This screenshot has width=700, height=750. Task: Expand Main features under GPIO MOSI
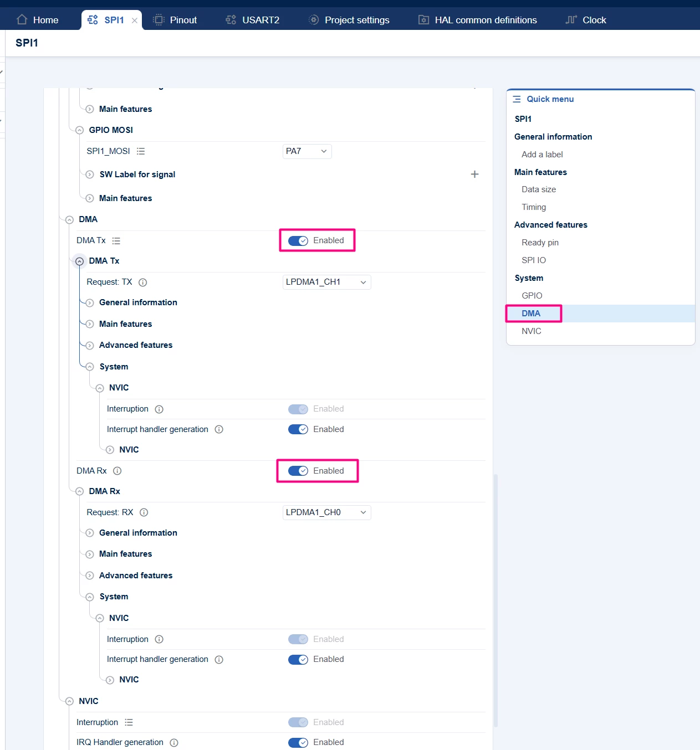point(90,199)
